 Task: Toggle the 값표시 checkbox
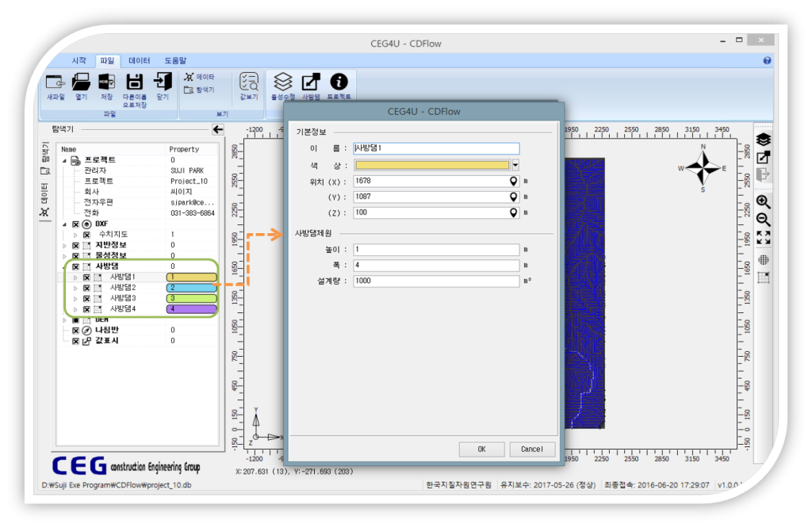(x=75, y=341)
